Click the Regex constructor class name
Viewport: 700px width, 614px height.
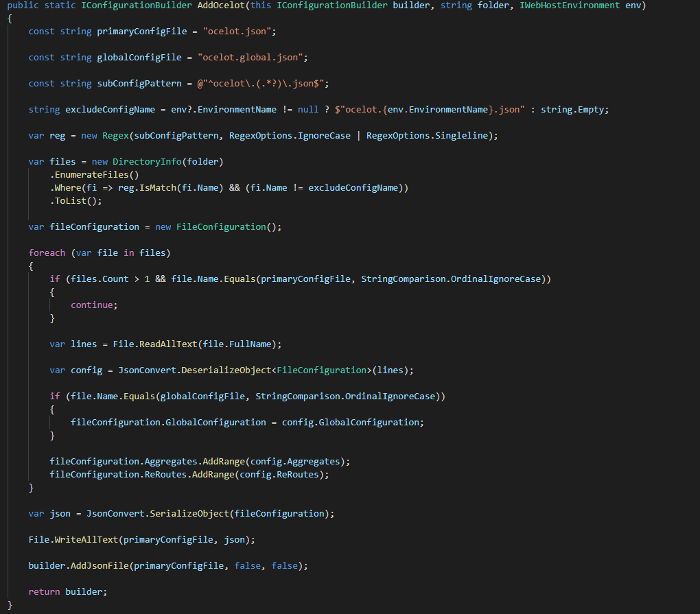point(115,135)
